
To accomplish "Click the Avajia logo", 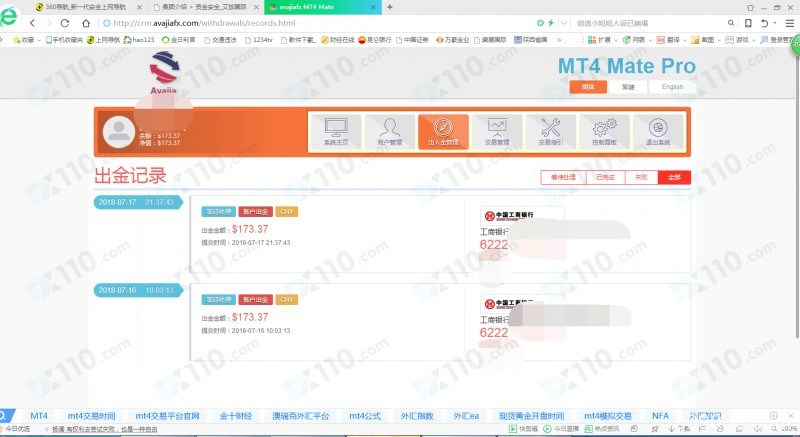I will [164, 73].
